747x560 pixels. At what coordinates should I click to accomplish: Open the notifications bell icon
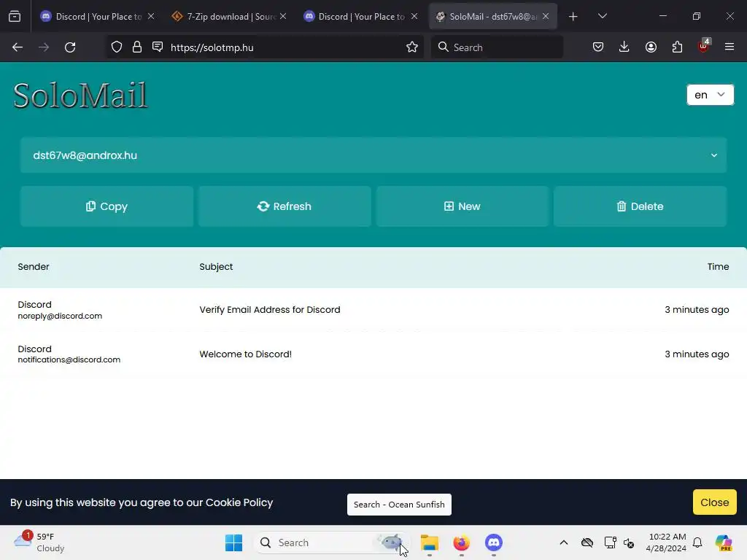[697, 542]
